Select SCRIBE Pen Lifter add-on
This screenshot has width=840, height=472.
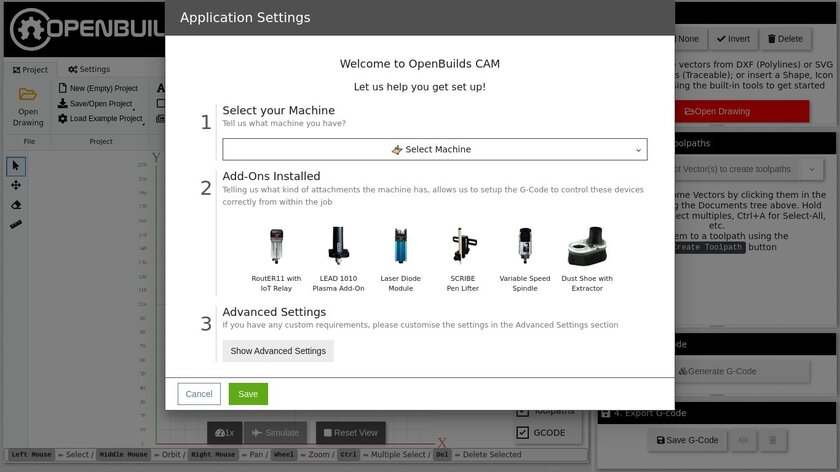coord(462,259)
